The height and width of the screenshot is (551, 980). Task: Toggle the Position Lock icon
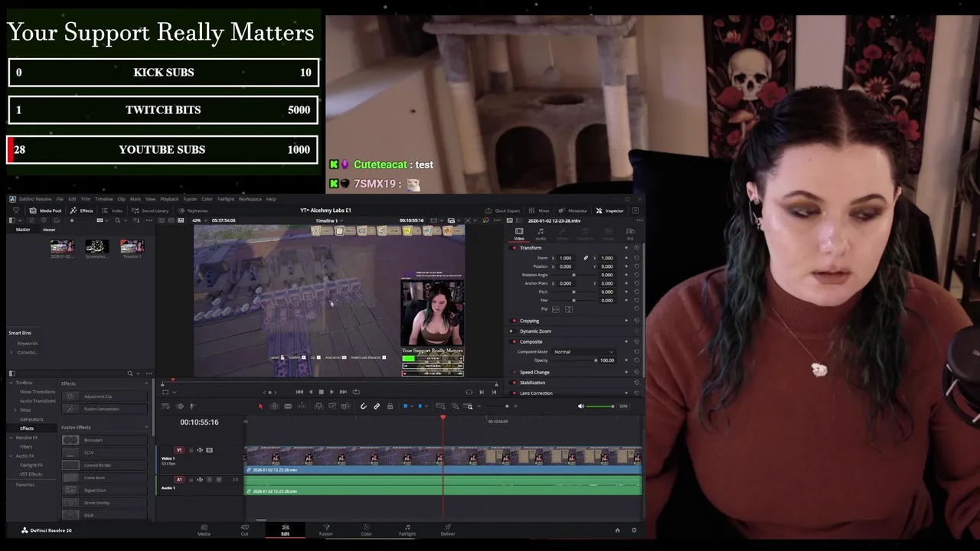390,406
